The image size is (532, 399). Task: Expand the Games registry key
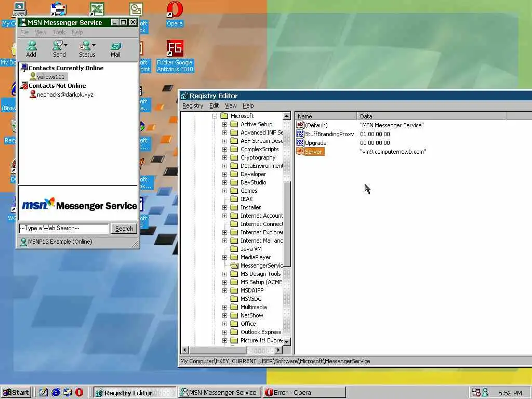[224, 191]
